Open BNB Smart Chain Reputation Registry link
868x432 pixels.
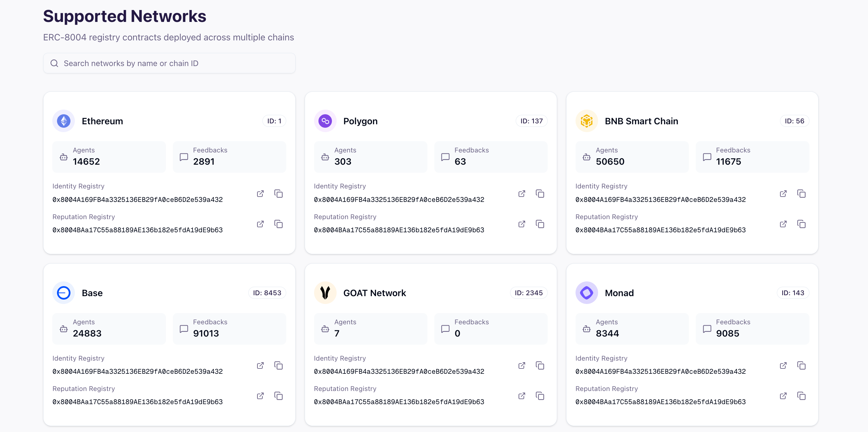[783, 224]
